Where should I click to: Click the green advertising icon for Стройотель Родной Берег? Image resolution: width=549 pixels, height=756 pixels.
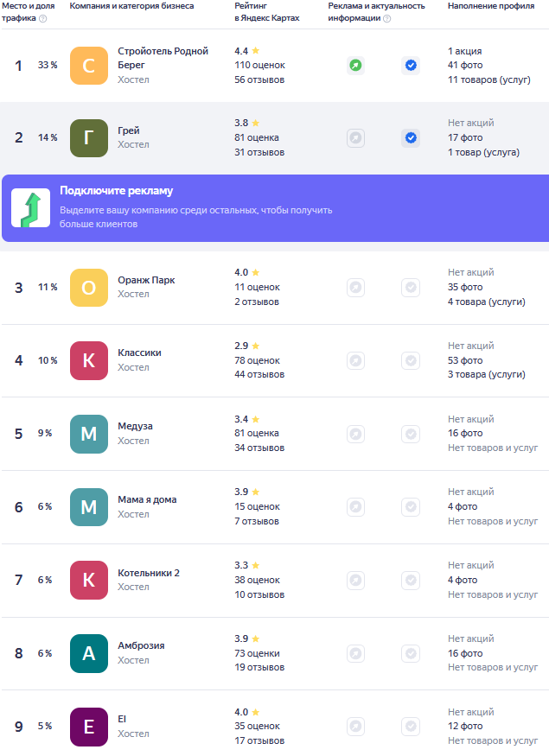(x=355, y=65)
